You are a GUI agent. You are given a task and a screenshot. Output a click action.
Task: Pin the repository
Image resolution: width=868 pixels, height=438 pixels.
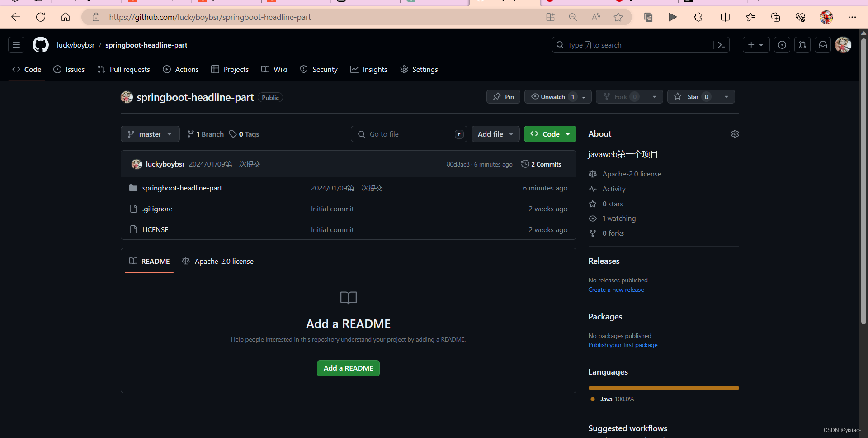coord(503,97)
